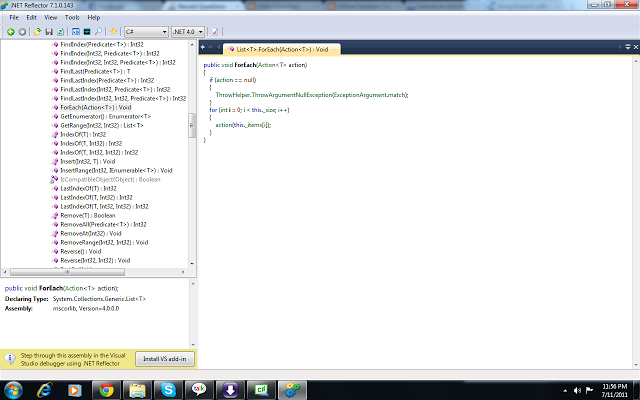Image resolution: width=640 pixels, height=400 pixels.
Task: Open Windows Media Player taskbar icon
Action: click(74, 390)
